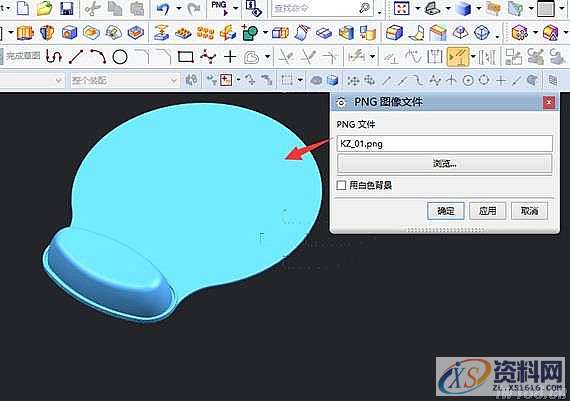Select the Line sketch tool

pos(76,57)
